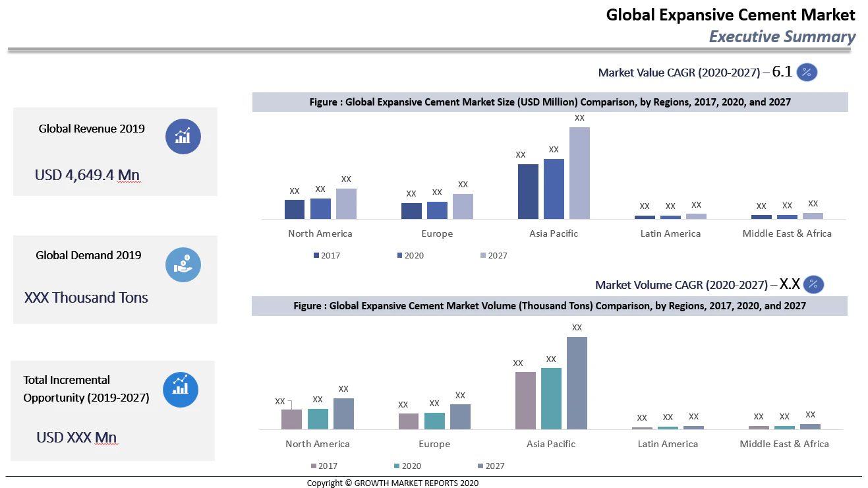This screenshot has width=868, height=488.
Task: Select the Executive Summary subtitle
Action: 781,36
